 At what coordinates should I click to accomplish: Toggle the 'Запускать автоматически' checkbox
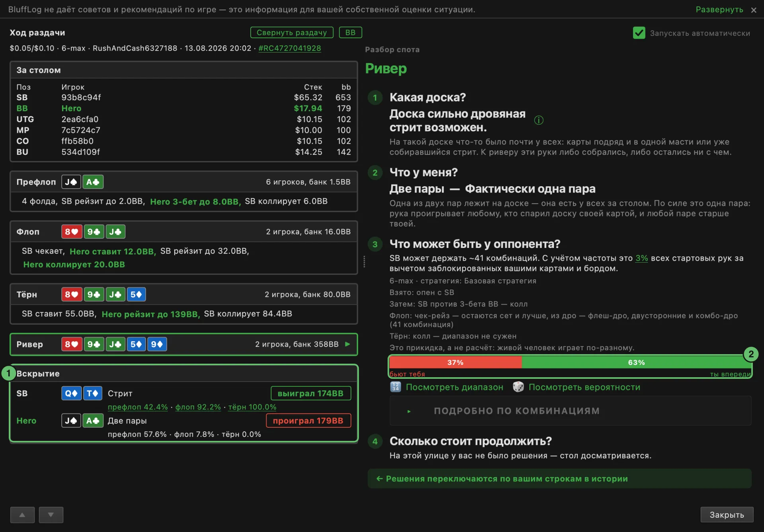[639, 33]
